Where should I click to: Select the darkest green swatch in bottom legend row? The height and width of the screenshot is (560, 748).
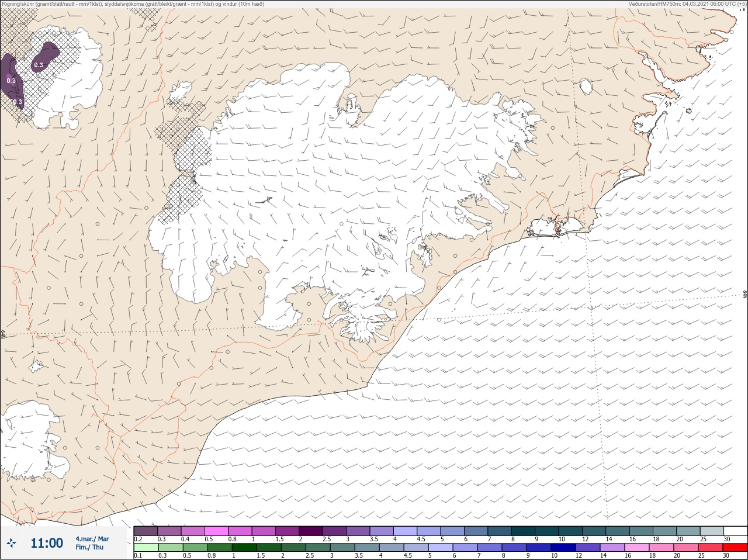click(244, 548)
